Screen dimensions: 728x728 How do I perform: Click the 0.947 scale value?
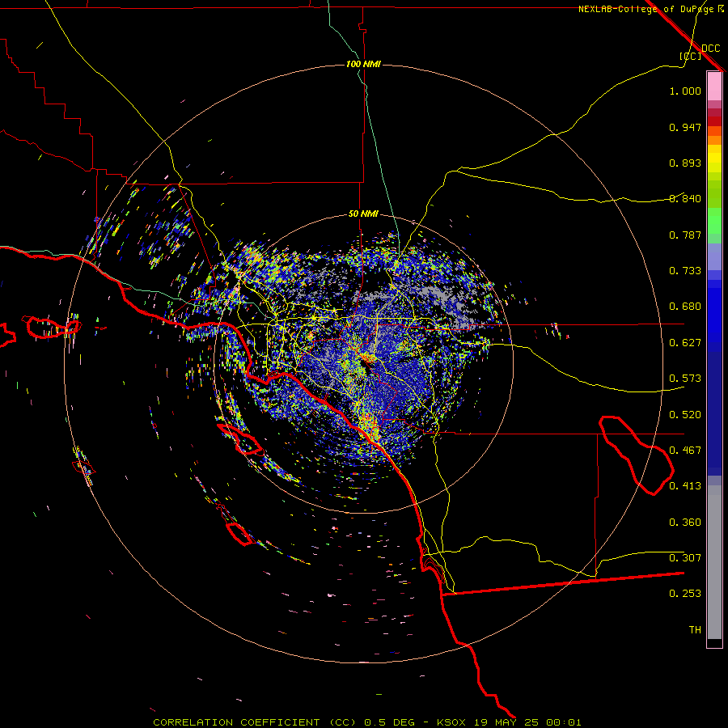coord(685,127)
